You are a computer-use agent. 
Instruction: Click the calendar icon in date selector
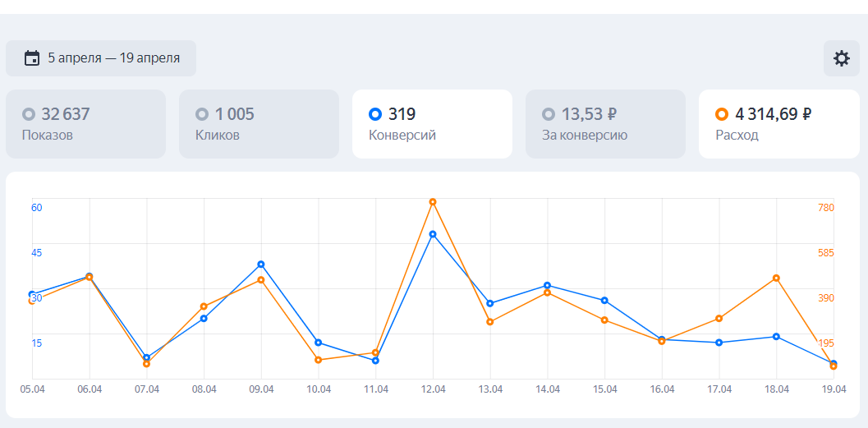pos(32,58)
